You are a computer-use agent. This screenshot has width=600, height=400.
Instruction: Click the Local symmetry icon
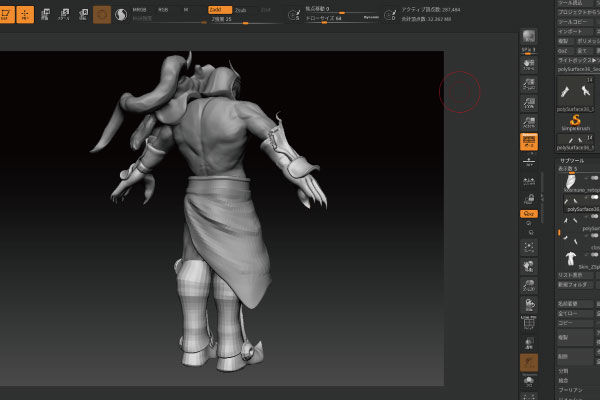529,181
